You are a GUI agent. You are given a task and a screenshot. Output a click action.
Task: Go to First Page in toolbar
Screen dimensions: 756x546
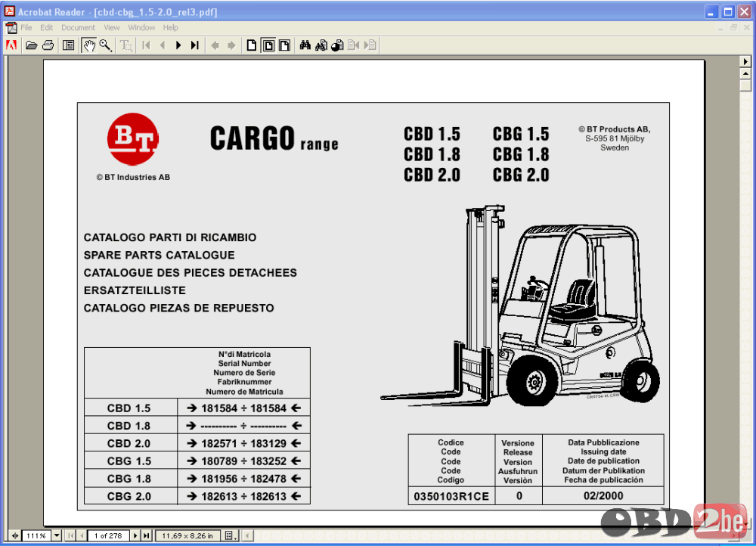[147, 45]
